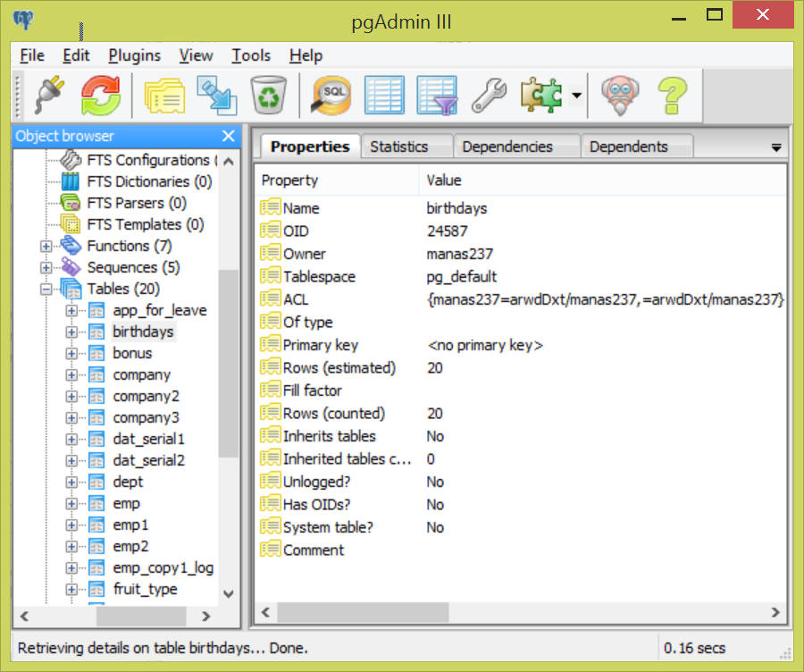Open the plugins dropdown arrow next to puzzle icon

point(577,95)
